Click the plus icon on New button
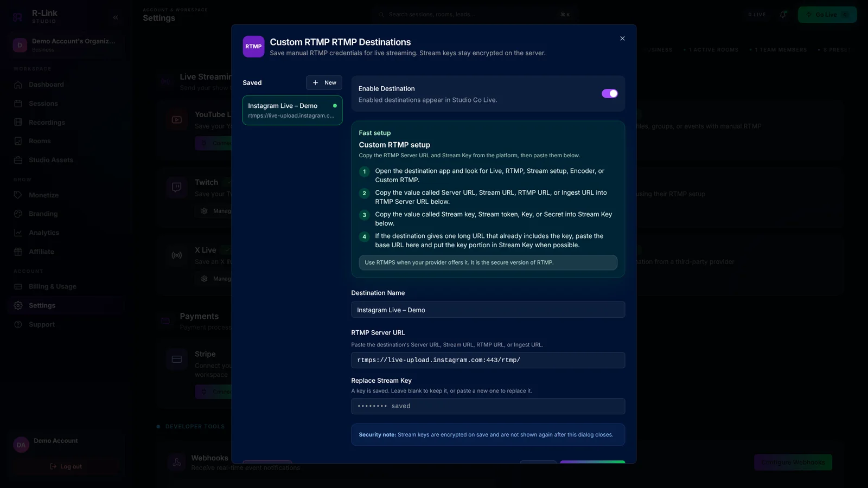This screenshot has width=868, height=488. coord(315,83)
